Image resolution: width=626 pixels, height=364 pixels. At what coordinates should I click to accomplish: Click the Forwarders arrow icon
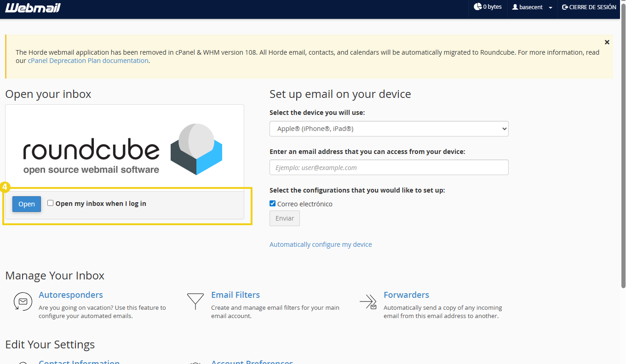368,301
